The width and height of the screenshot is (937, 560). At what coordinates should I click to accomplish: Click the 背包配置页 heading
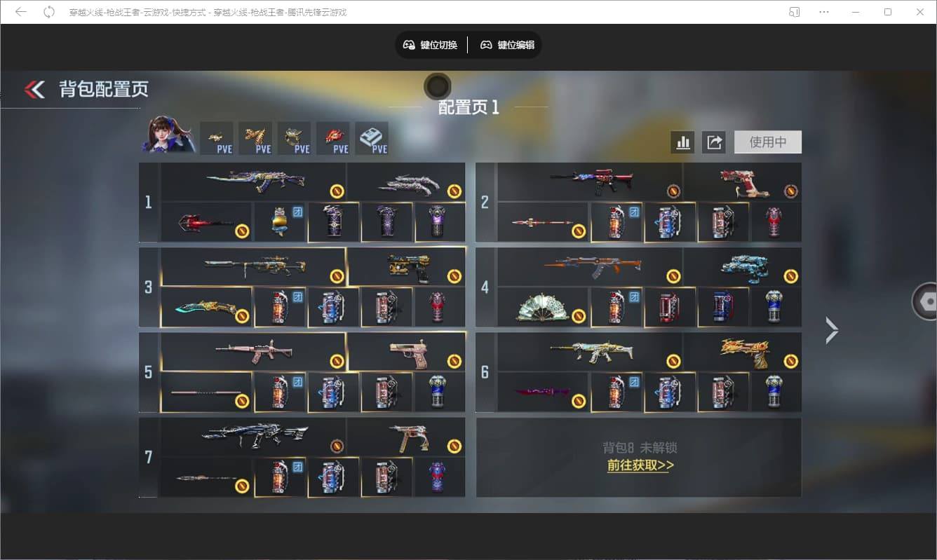(104, 90)
